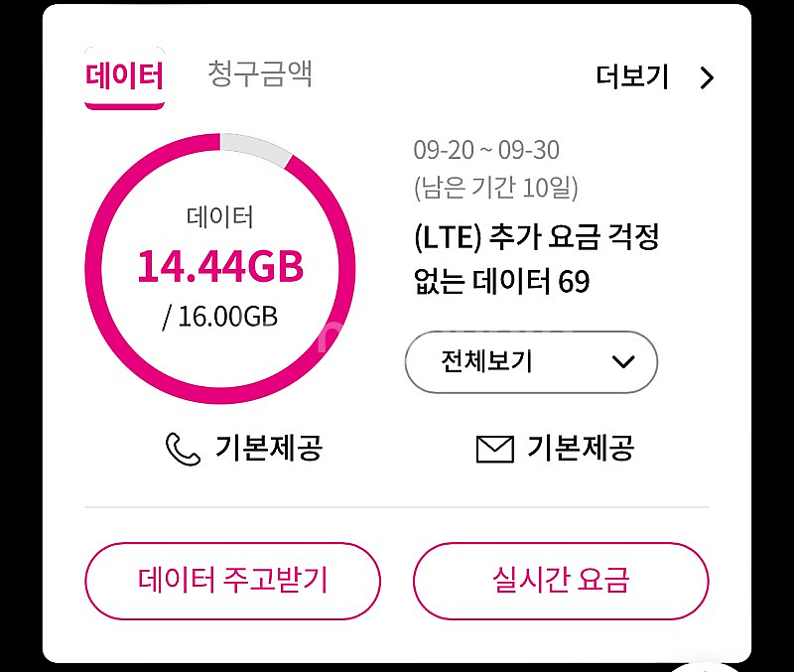This screenshot has height=672, width=794.
Task: Collapse the plan details selector
Action: 530,361
